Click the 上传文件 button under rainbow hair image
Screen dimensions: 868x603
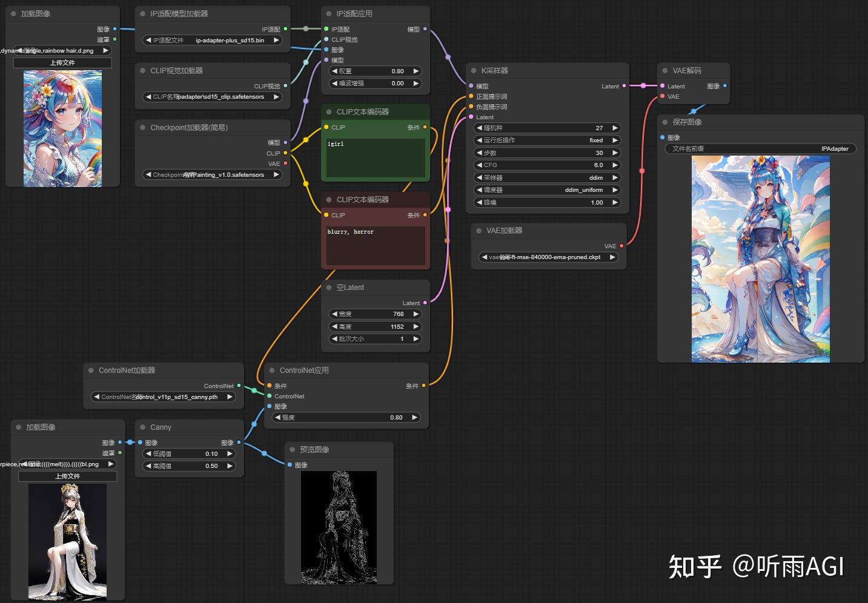(62, 63)
